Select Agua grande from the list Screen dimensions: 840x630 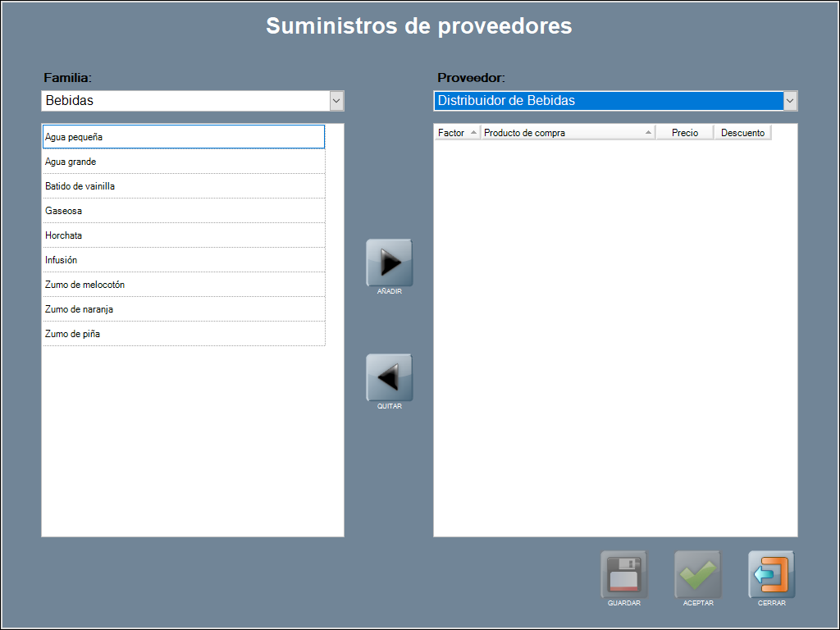pyautogui.click(x=184, y=162)
